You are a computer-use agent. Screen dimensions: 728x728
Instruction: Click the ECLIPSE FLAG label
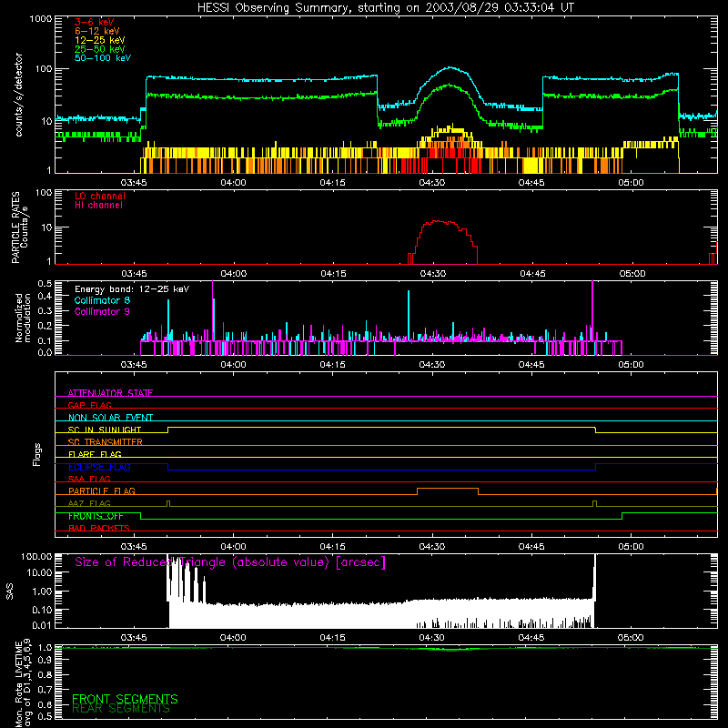99,467
